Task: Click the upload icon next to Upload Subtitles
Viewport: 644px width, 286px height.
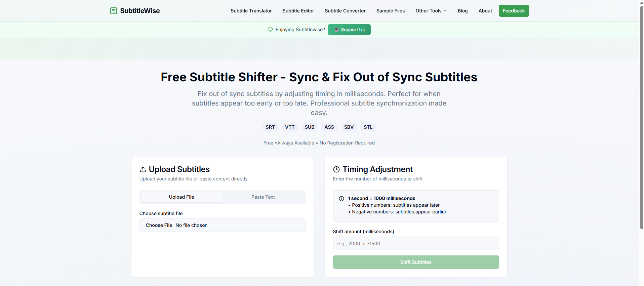Action: pos(143,169)
